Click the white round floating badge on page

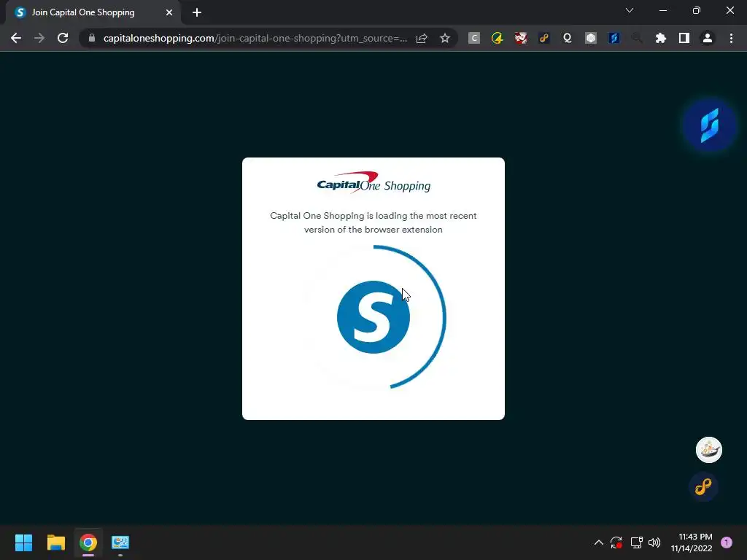(709, 449)
